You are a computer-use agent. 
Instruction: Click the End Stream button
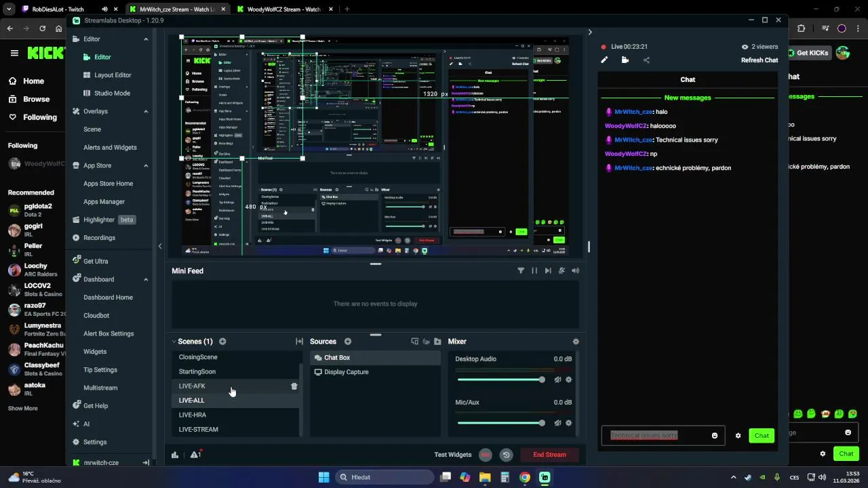tap(549, 455)
